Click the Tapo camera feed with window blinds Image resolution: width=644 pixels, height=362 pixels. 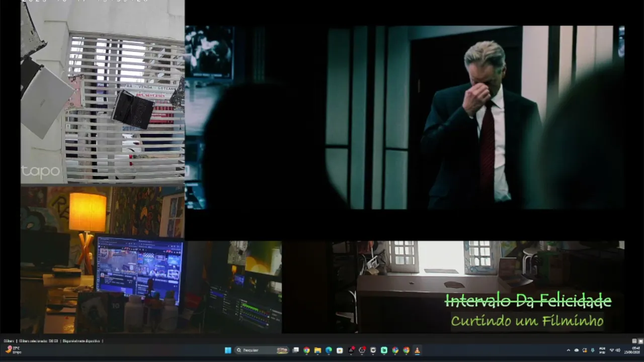point(103,93)
